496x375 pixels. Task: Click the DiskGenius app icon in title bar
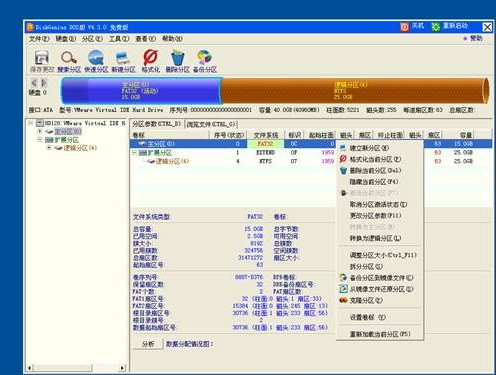pyautogui.click(x=30, y=27)
